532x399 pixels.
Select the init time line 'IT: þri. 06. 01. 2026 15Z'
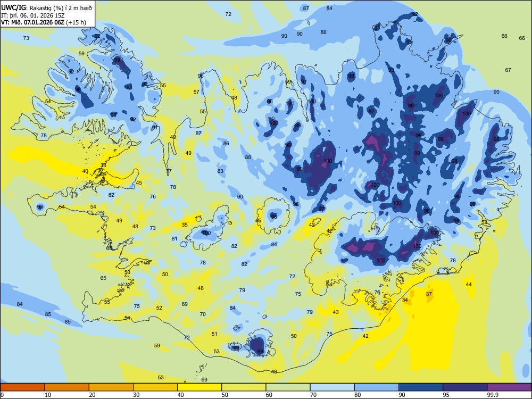[32, 15]
